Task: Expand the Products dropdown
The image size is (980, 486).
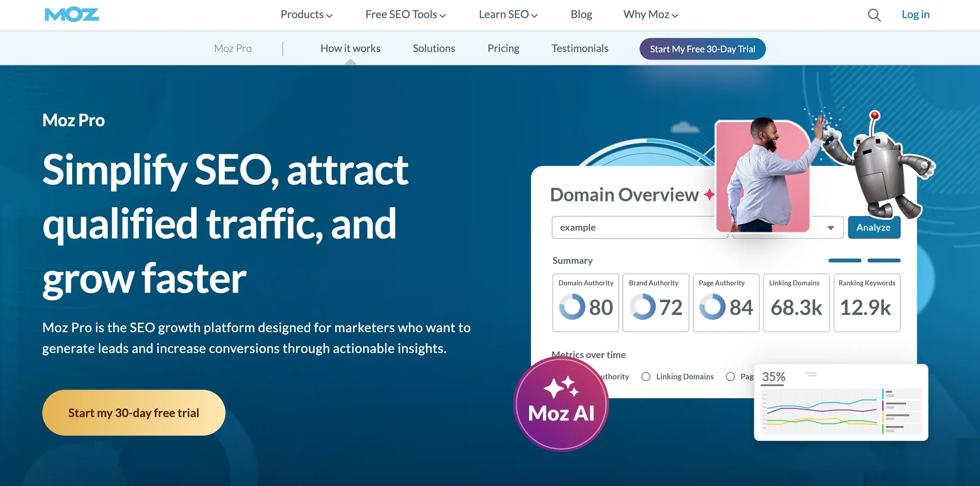Action: pyautogui.click(x=306, y=14)
